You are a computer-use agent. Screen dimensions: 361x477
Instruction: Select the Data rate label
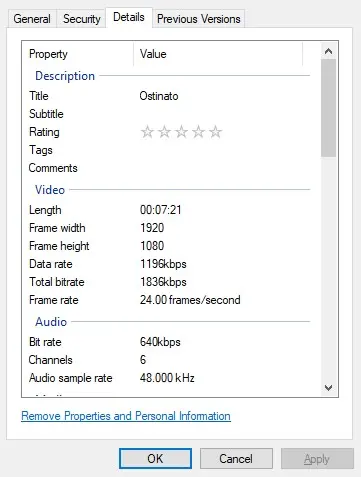point(51,264)
